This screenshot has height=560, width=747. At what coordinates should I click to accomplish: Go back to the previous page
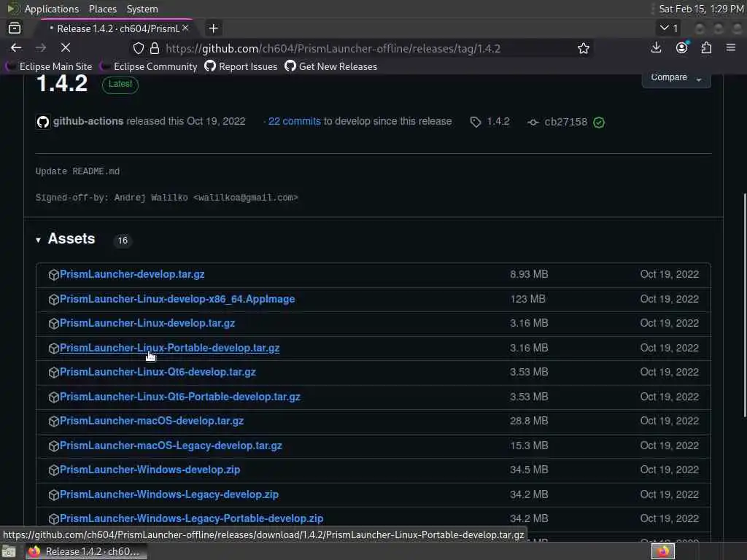click(16, 47)
